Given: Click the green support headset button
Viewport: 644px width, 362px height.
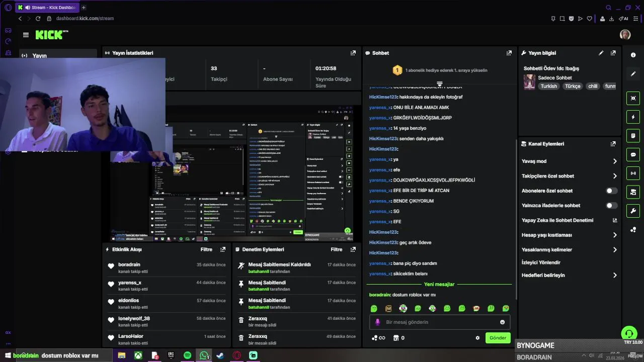Looking at the screenshot, I should [629, 334].
